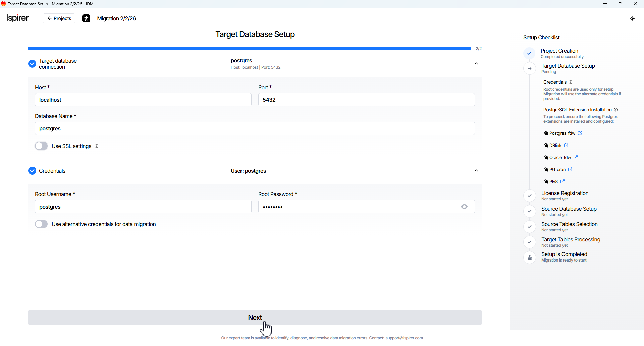Collapse the Credentials section
The image size is (644, 346).
[x=476, y=171]
